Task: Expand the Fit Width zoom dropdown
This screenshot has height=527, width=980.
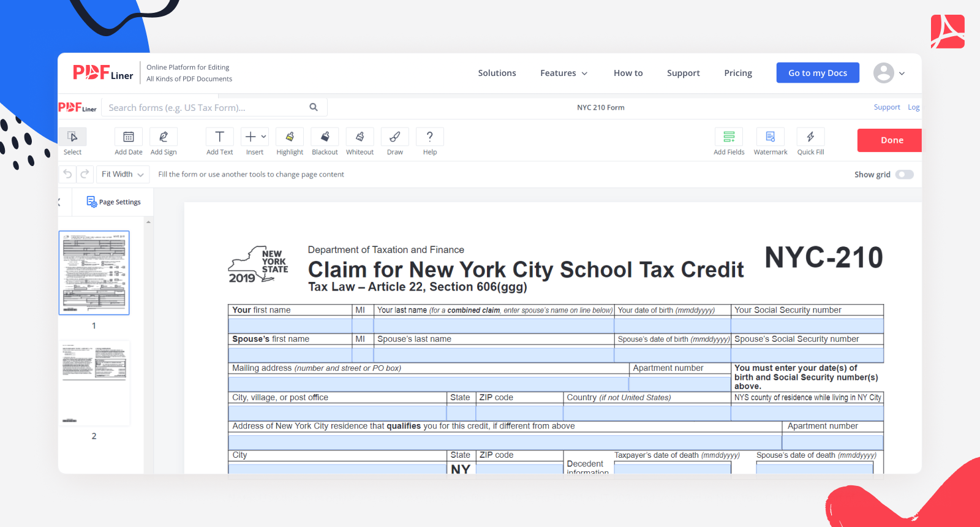Action: tap(123, 175)
